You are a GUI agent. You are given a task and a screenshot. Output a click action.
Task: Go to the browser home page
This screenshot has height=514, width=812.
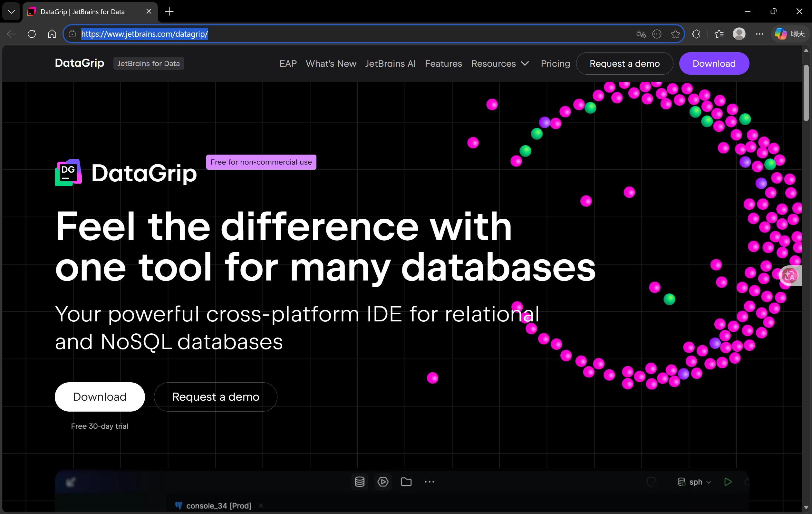click(52, 34)
